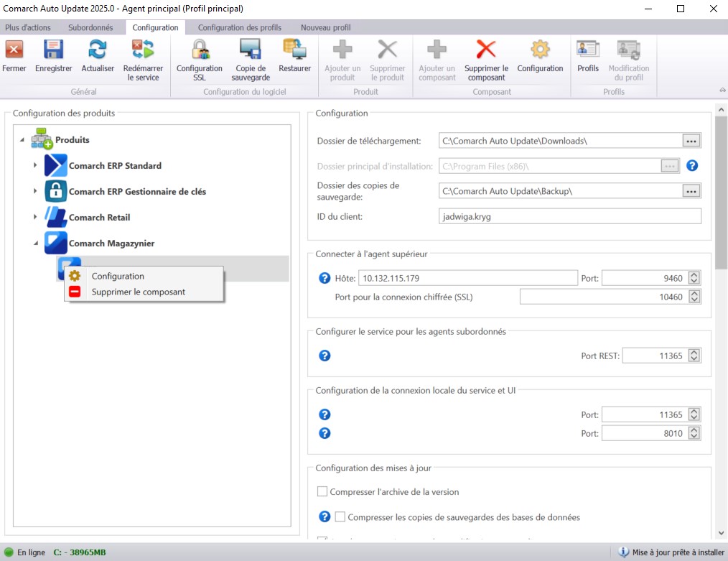Adjust the SSL port 10460 stepper
Image resolution: width=728 pixels, height=561 pixels.
[694, 297]
